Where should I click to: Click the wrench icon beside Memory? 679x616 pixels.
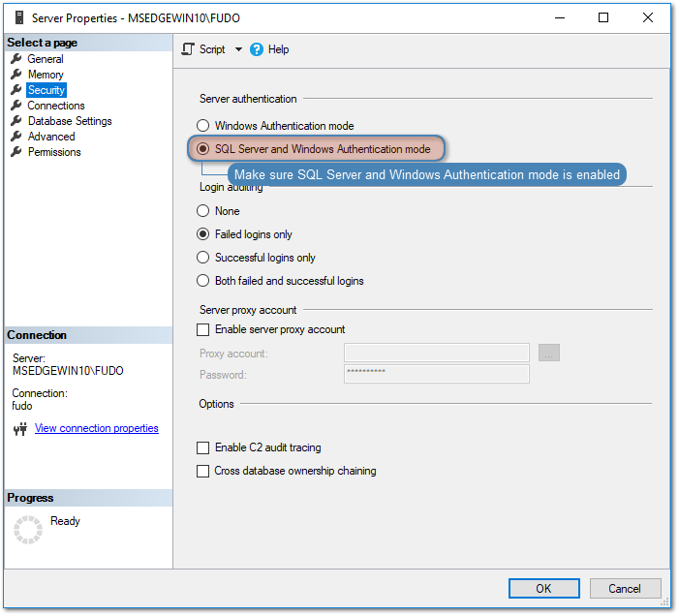[16, 75]
